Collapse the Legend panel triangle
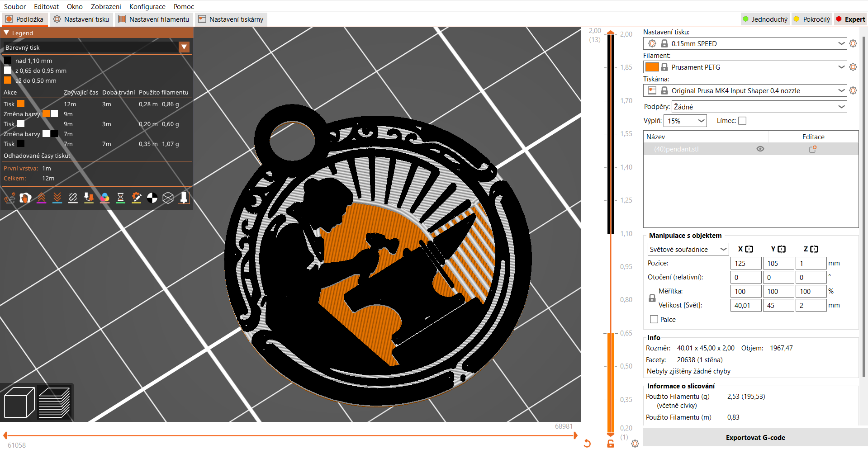 click(6, 33)
